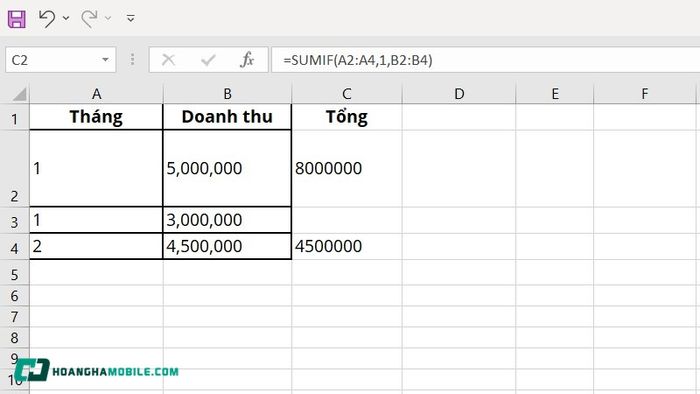The image size is (700, 394).
Task: Click the Insert Function fx icon
Action: click(247, 60)
